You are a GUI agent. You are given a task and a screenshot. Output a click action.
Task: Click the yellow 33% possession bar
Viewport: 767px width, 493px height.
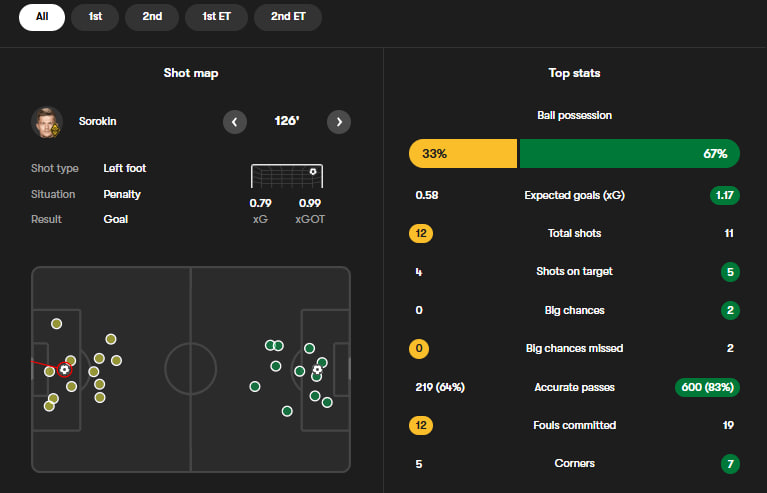click(x=462, y=154)
